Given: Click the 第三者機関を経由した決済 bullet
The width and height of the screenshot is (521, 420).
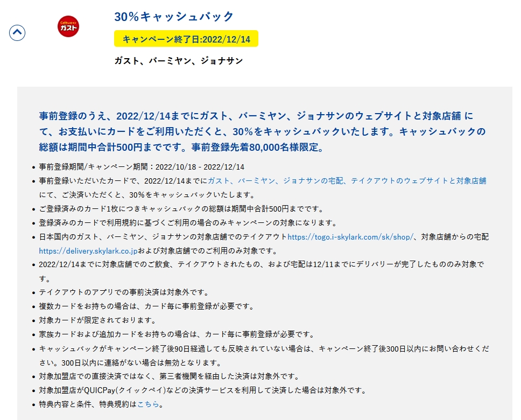Looking at the screenshot, I should tap(170, 376).
